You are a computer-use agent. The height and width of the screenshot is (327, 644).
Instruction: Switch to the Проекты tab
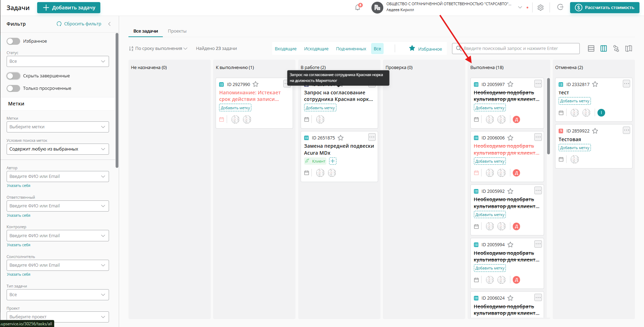pos(177,31)
